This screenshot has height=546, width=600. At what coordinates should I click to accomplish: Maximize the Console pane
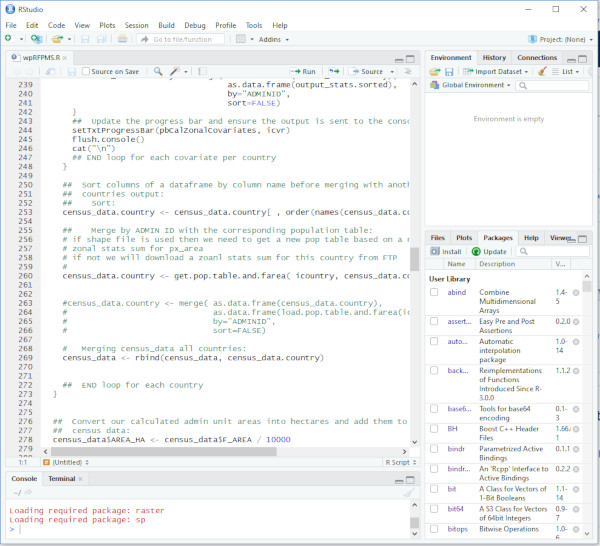click(410, 480)
